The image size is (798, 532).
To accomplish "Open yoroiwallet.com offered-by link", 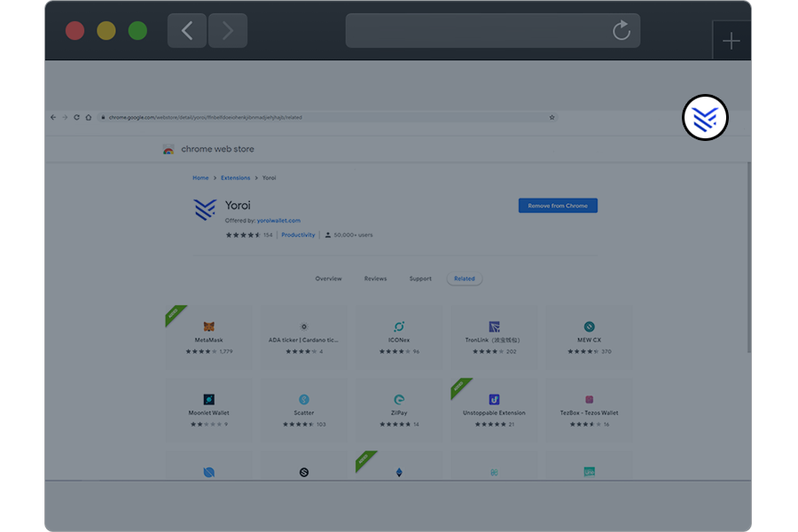I will [x=278, y=221].
